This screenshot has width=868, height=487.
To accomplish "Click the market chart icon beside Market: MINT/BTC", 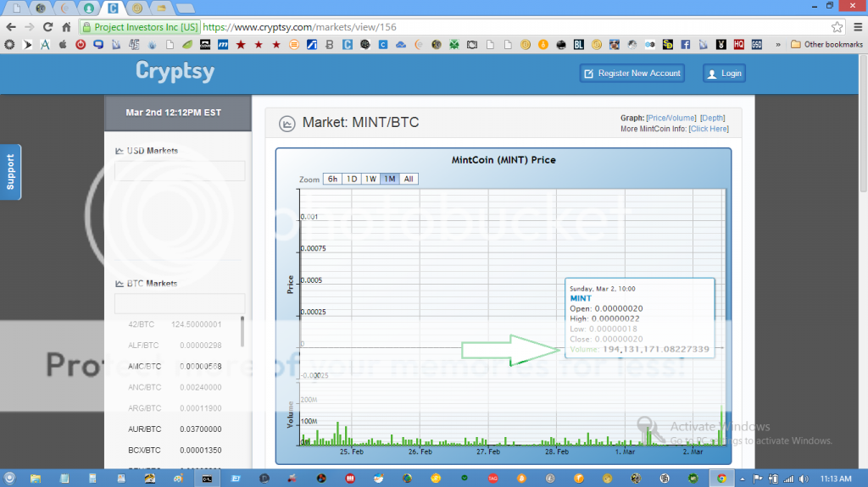I will [x=287, y=124].
